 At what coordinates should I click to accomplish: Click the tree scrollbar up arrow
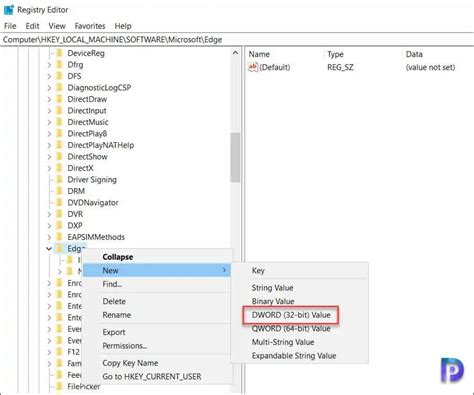(235, 53)
